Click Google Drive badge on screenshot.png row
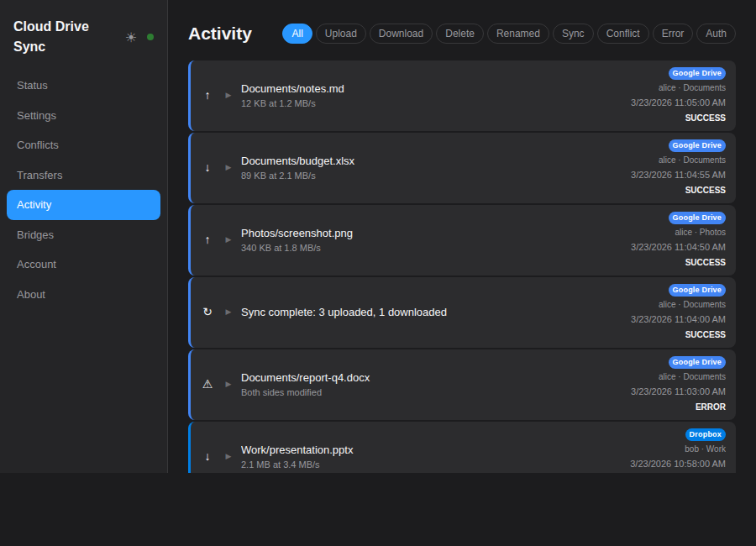756x546 pixels. pyautogui.click(x=696, y=218)
